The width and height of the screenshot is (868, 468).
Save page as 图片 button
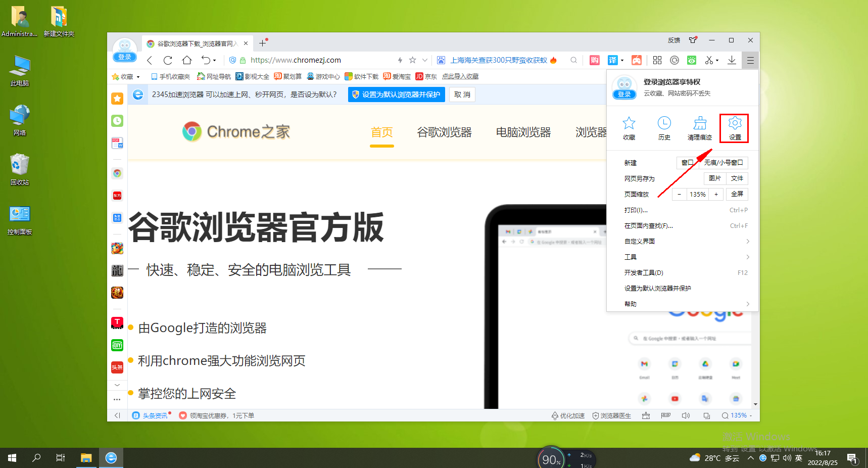tap(714, 178)
